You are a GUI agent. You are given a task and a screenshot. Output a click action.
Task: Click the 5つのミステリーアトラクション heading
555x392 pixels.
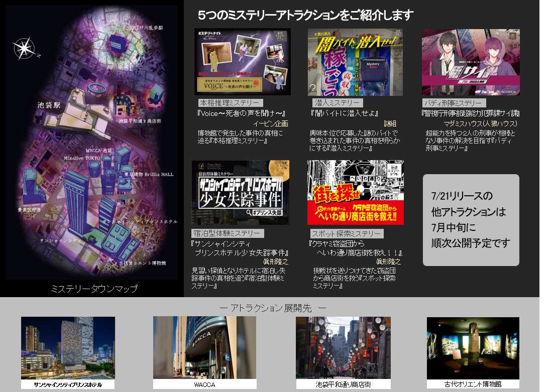pyautogui.click(x=305, y=15)
